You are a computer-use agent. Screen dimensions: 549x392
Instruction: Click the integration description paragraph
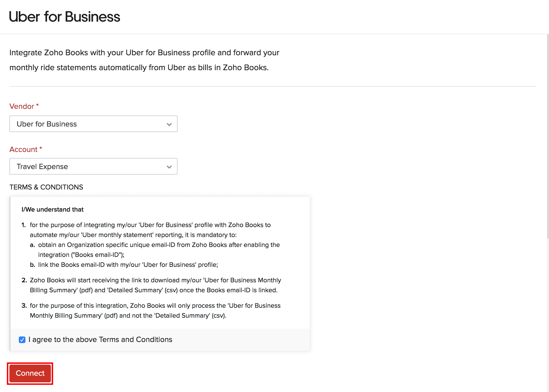[x=144, y=60]
